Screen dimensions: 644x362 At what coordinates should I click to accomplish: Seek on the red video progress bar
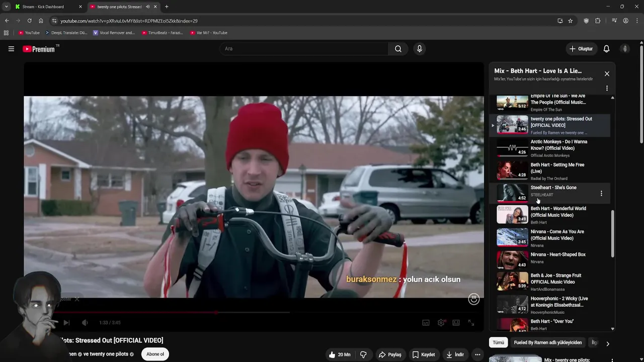tap(254, 313)
